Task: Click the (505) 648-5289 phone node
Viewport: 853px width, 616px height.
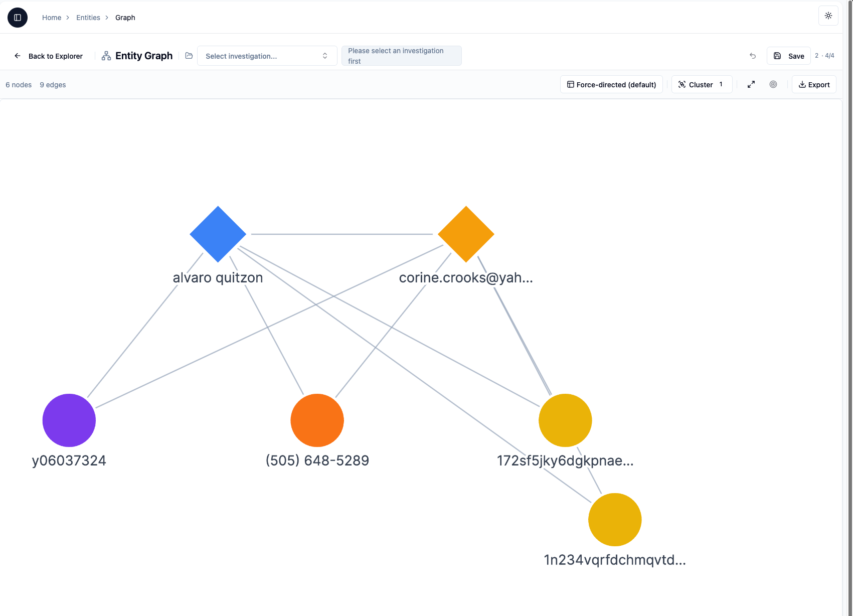Action: click(317, 420)
